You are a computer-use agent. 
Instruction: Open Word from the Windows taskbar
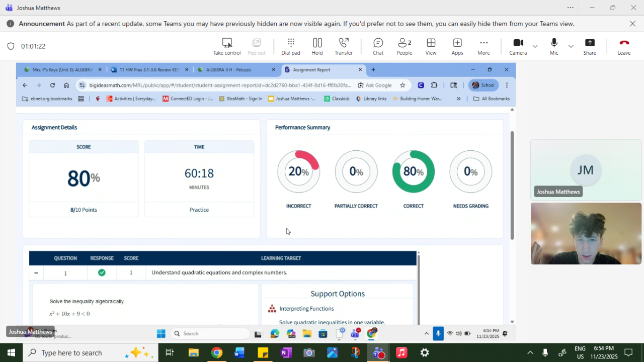239,353
